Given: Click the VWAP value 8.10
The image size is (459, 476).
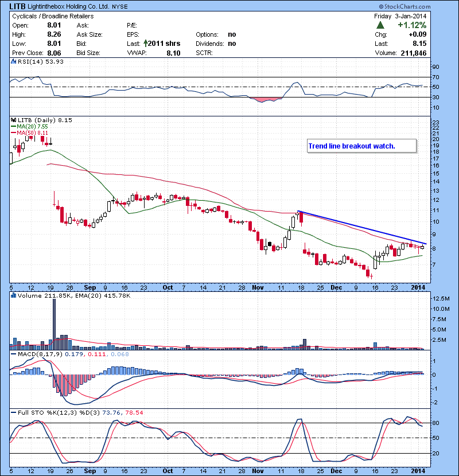Looking at the screenshot, I should click(x=173, y=53).
